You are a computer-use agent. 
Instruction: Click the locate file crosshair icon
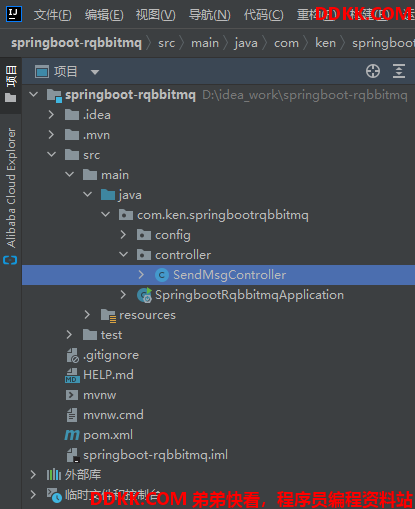373,71
